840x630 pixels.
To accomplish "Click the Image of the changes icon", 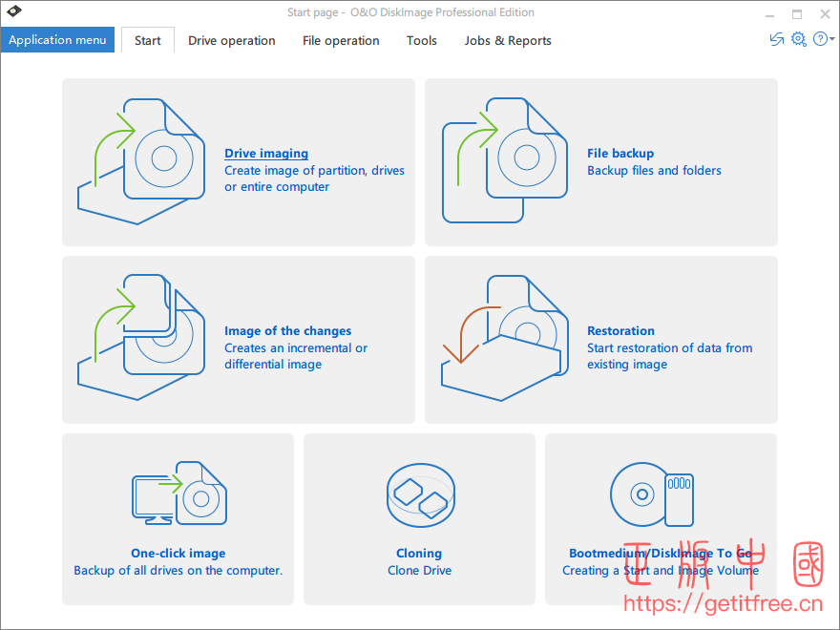I will click(141, 337).
